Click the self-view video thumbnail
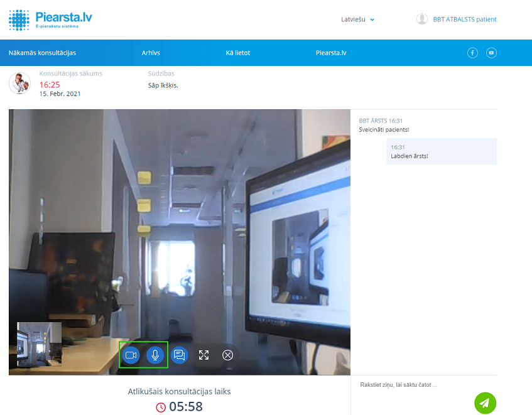 (39, 344)
